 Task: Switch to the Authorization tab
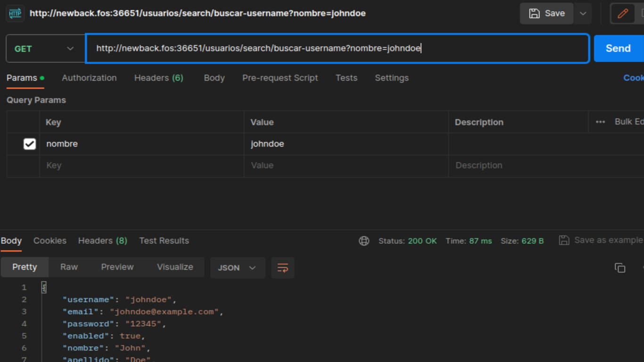click(x=89, y=78)
